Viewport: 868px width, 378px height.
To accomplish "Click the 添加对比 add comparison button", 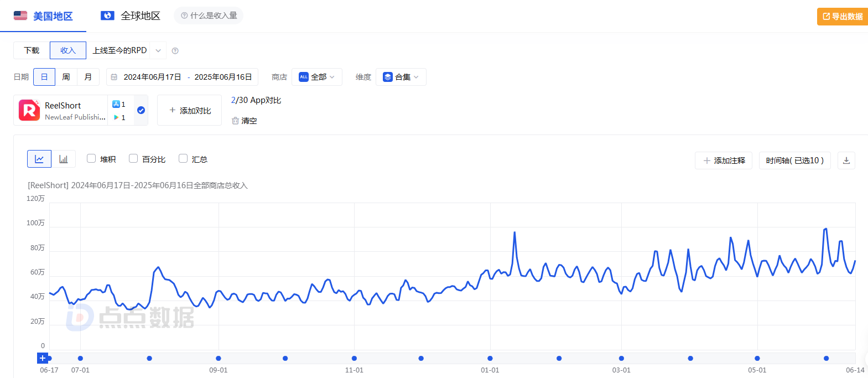I will pos(190,110).
